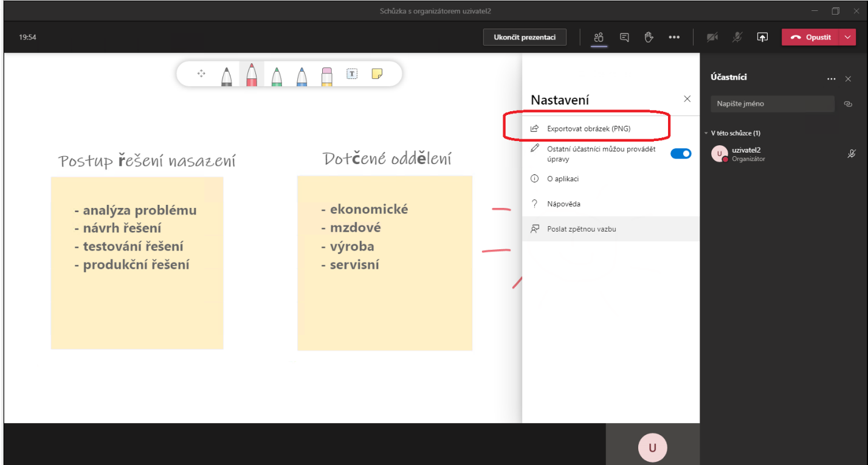Unmute the microphone in toolbar
868x465 pixels.
(x=737, y=37)
